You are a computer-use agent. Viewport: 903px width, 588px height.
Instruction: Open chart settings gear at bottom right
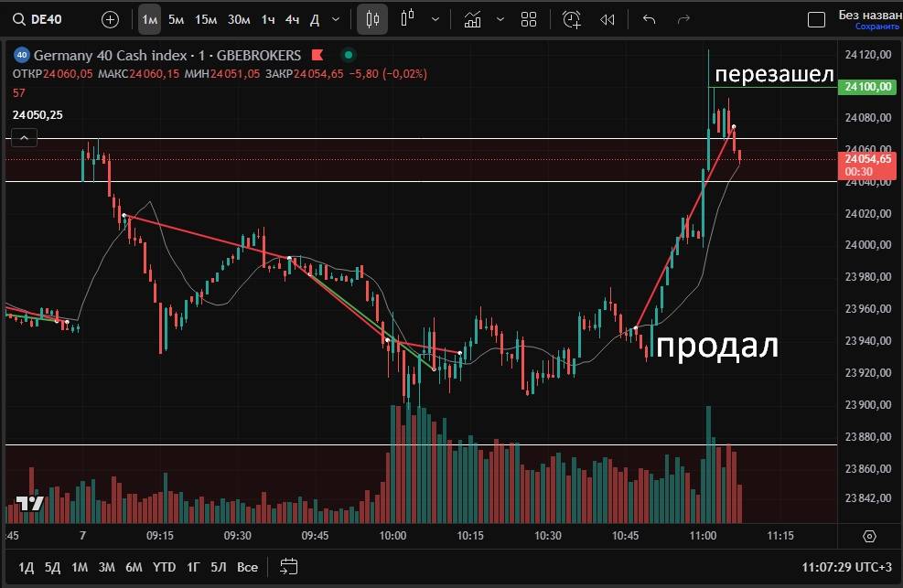click(x=869, y=536)
